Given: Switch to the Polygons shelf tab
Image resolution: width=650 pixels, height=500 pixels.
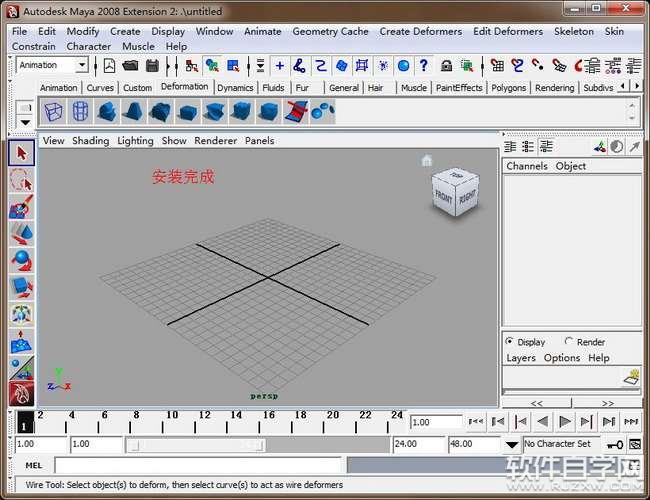Looking at the screenshot, I should 509,88.
